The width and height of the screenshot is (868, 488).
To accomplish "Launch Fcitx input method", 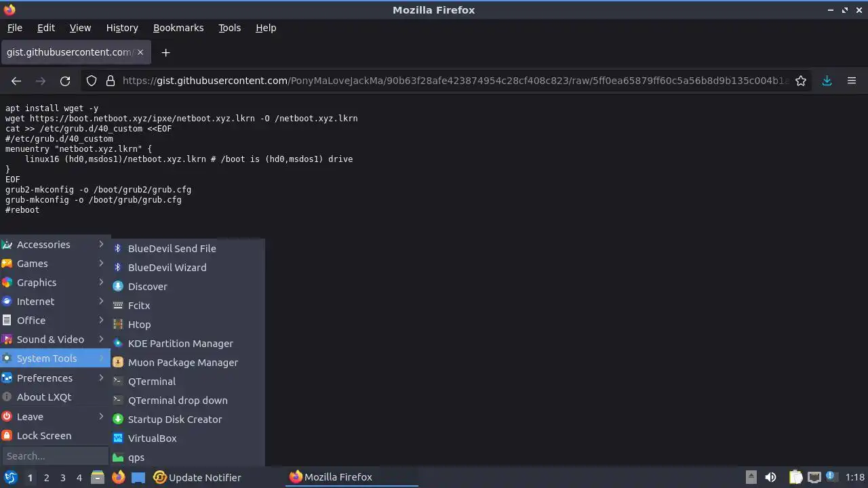I will coord(188,306).
